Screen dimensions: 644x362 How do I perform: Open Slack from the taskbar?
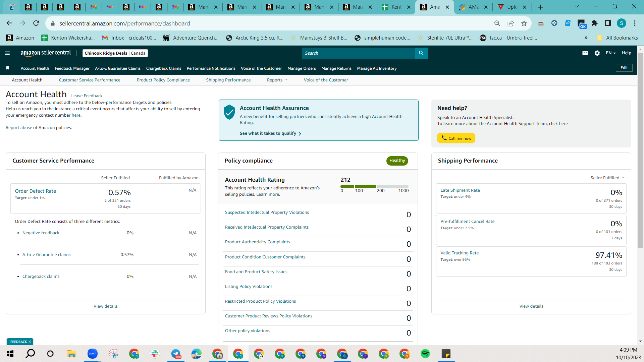(x=155, y=354)
